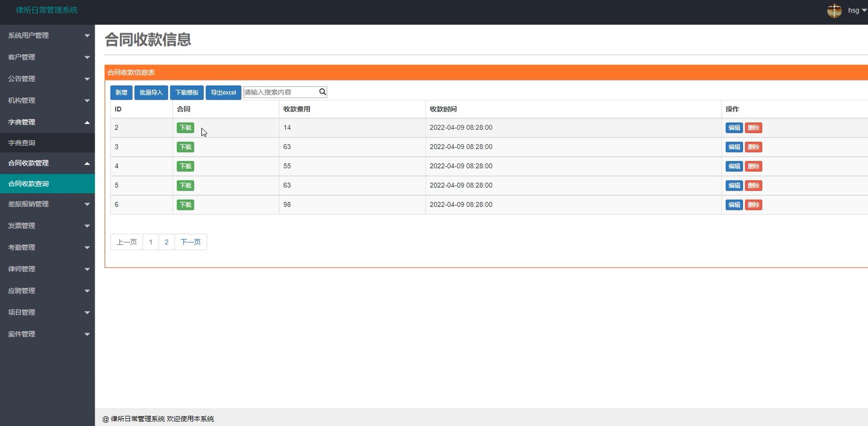The width and height of the screenshot is (868, 426).
Task: Click the 导出excel button
Action: 223,92
